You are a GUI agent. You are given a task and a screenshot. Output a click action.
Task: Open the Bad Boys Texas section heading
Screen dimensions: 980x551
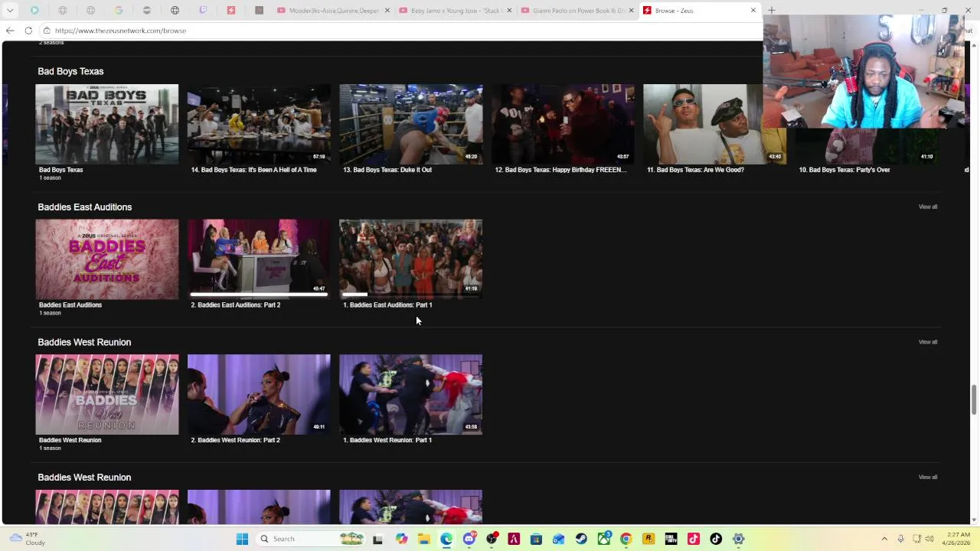tap(70, 71)
